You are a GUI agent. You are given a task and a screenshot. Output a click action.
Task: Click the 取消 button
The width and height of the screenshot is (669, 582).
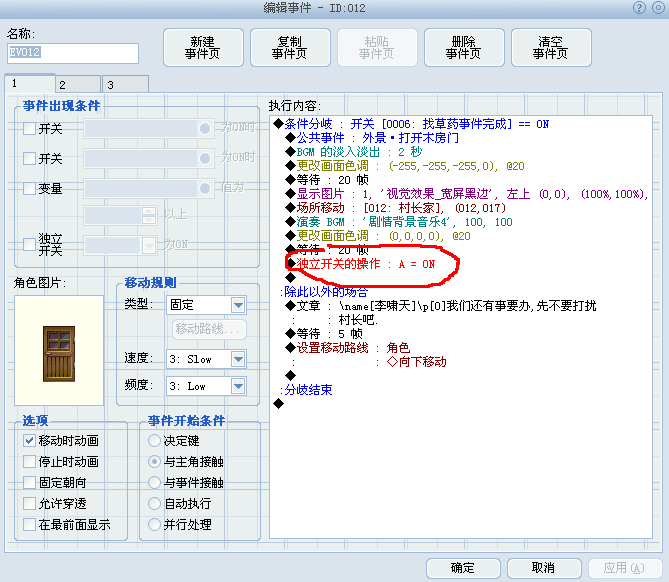pyautogui.click(x=544, y=568)
